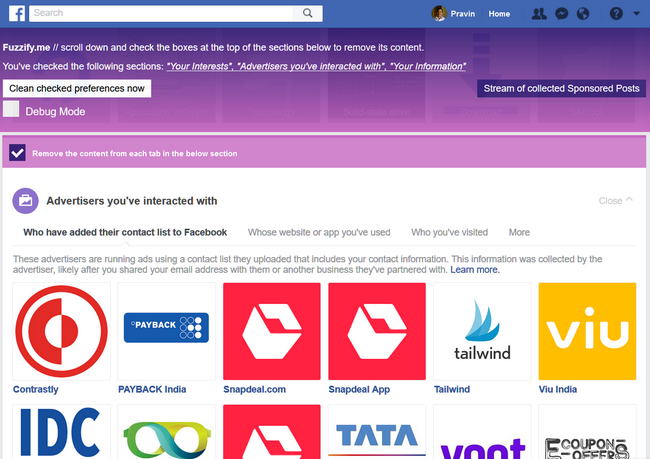Switch to Who you've visited tab
The image size is (650, 459).
click(x=449, y=232)
